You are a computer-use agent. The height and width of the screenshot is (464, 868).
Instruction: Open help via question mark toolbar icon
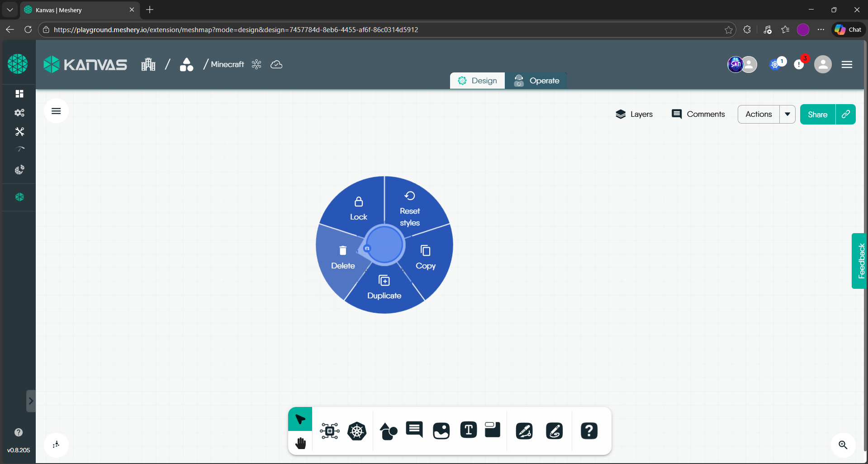(x=589, y=431)
